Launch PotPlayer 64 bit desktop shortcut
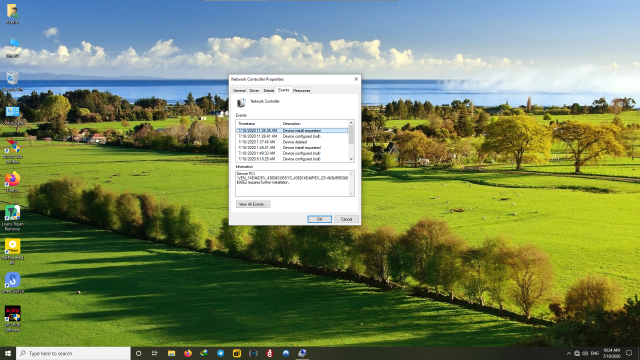 coord(12,251)
